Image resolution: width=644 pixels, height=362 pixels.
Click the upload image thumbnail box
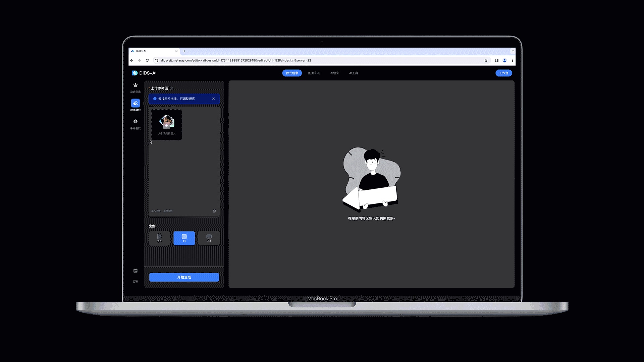pyautogui.click(x=167, y=125)
